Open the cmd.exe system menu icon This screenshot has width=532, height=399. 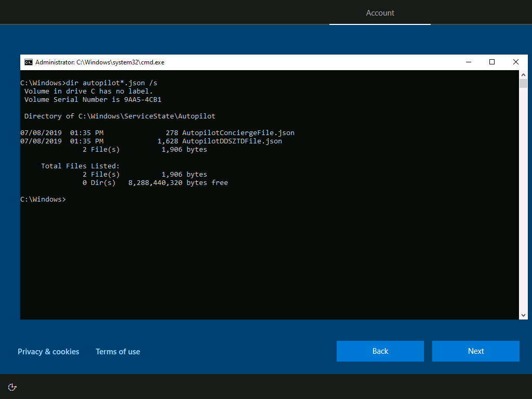(x=29, y=62)
